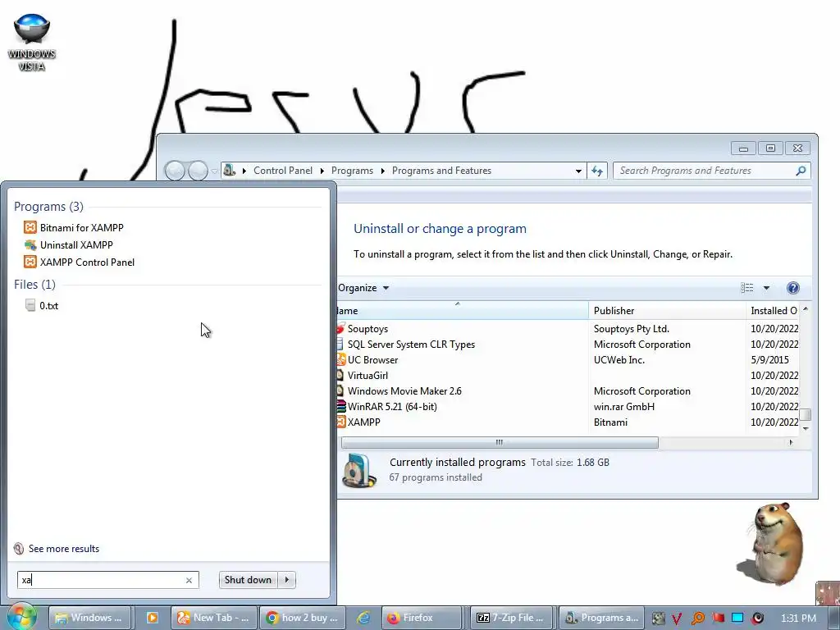
Task: Open the 0.txt file result
Action: coord(42,305)
